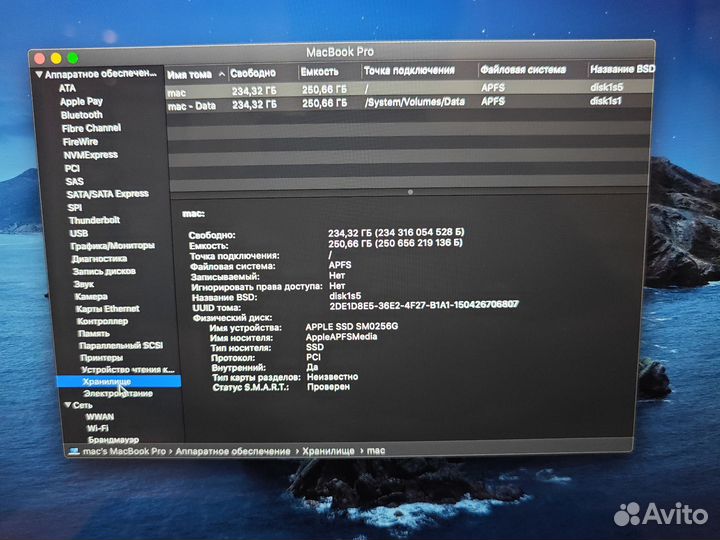Select the mac volume row

(x=409, y=89)
